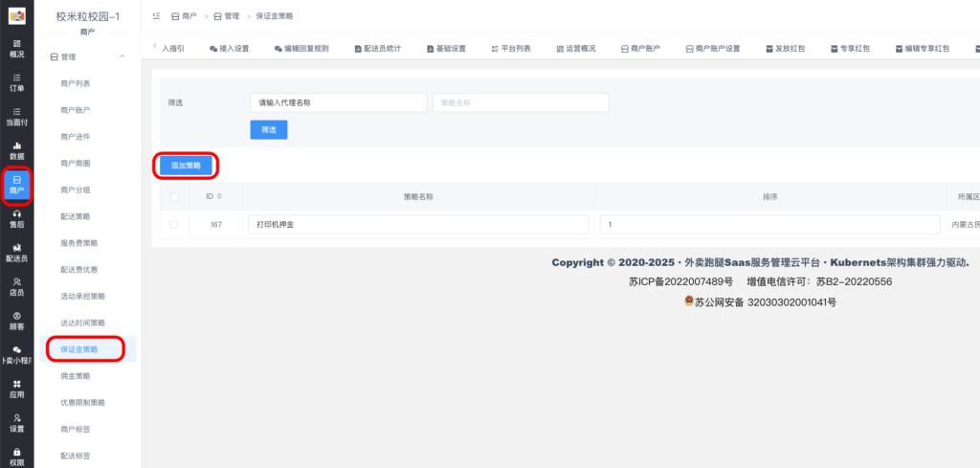The image size is (980, 468).
Task: Switch to the 基础设置 tab
Action: [446, 49]
